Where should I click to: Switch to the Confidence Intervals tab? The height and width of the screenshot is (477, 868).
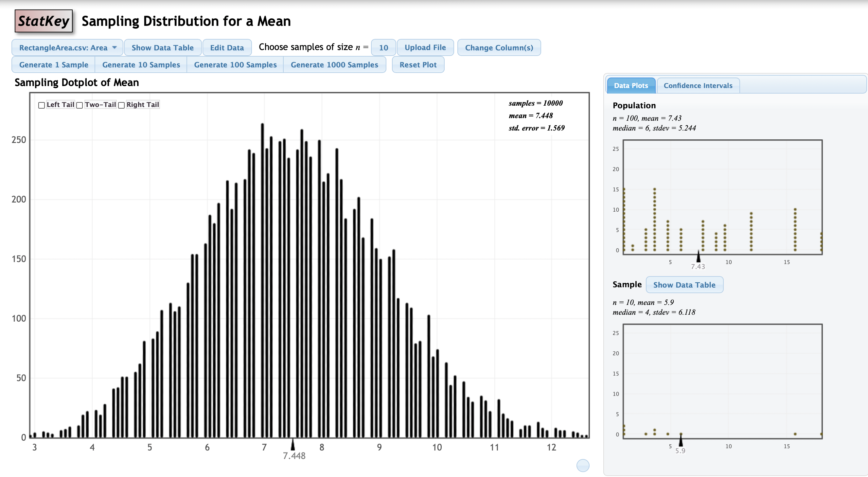698,86
